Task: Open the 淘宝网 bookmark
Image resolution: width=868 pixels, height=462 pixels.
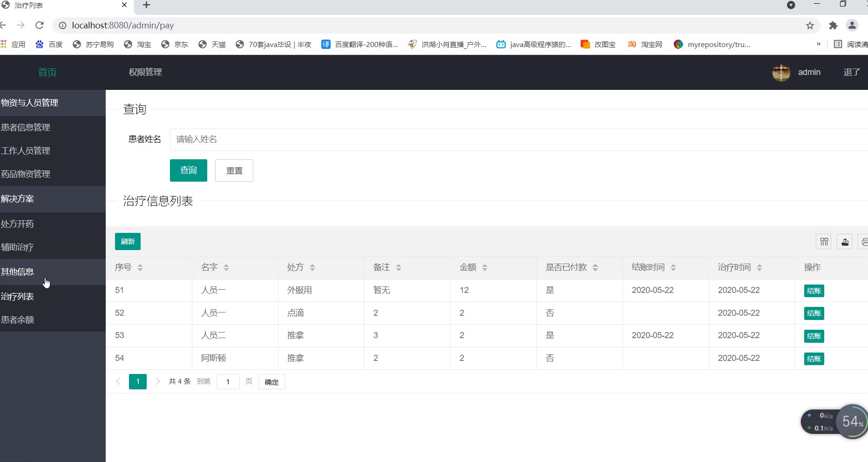Action: (645, 44)
